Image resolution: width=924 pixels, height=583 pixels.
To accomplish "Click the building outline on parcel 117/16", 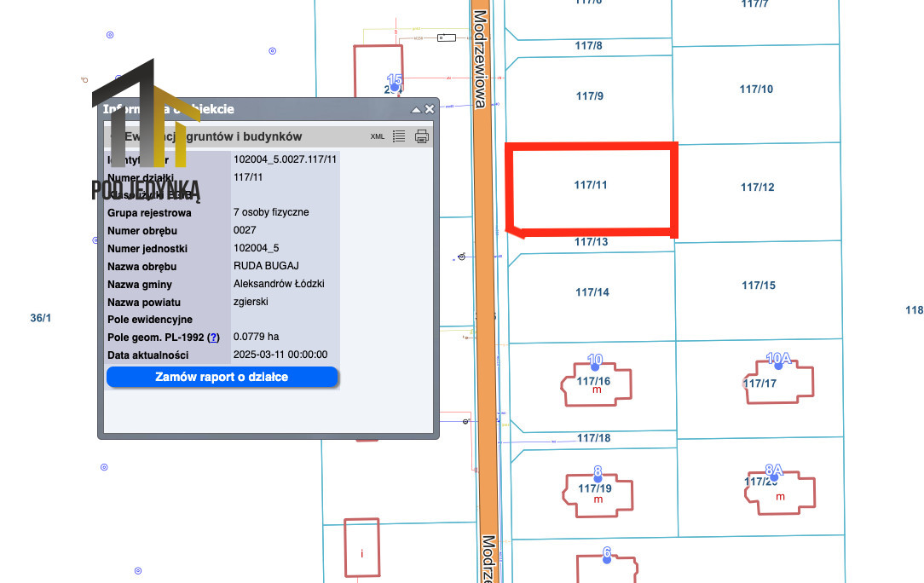I will coord(597,384).
